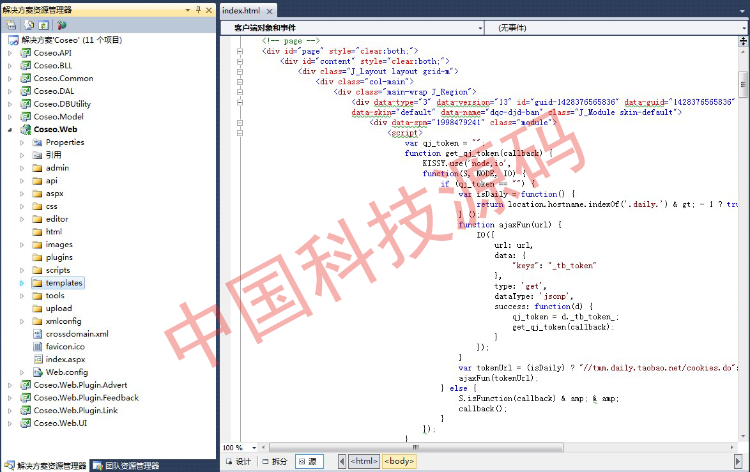Click the Properties toolbar icon in Solution Explorer
The image size is (750, 472).
click(x=11, y=25)
